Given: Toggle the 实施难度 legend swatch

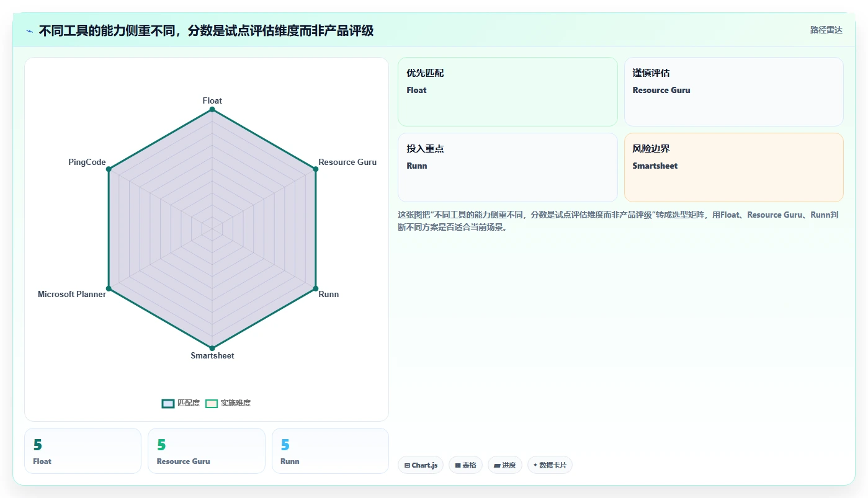Looking at the screenshot, I should [x=212, y=403].
